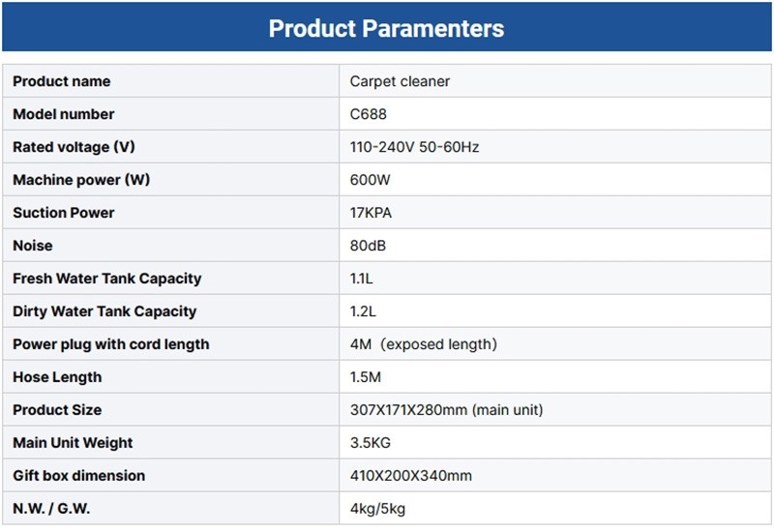Click Power plug with cord length label
774x532 pixels.
pyautogui.click(x=110, y=344)
